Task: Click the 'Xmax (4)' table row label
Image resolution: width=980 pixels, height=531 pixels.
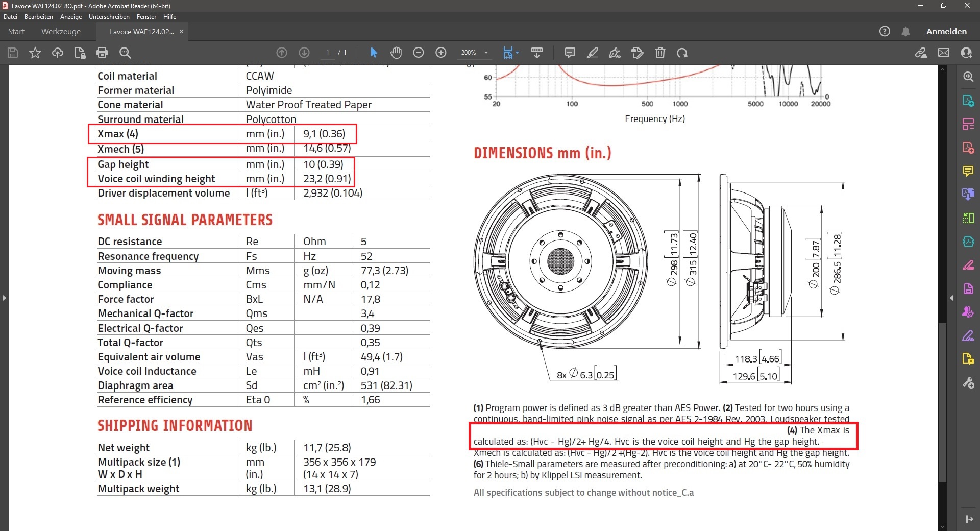Action: click(x=118, y=134)
